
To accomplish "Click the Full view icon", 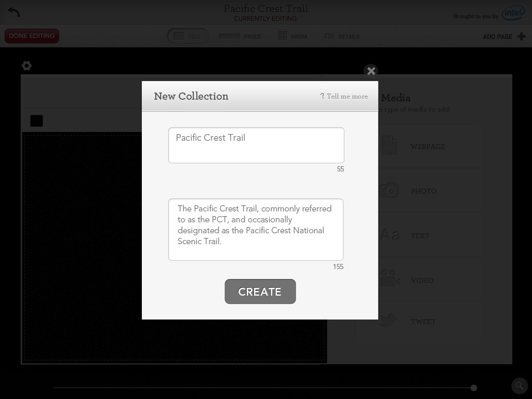I will [x=179, y=36].
